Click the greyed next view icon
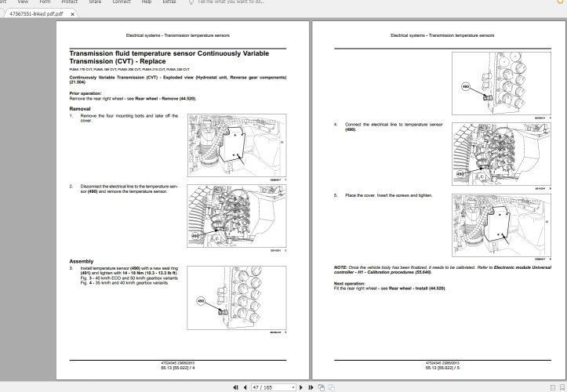The image size is (567, 392). pyautogui.click(x=331, y=387)
